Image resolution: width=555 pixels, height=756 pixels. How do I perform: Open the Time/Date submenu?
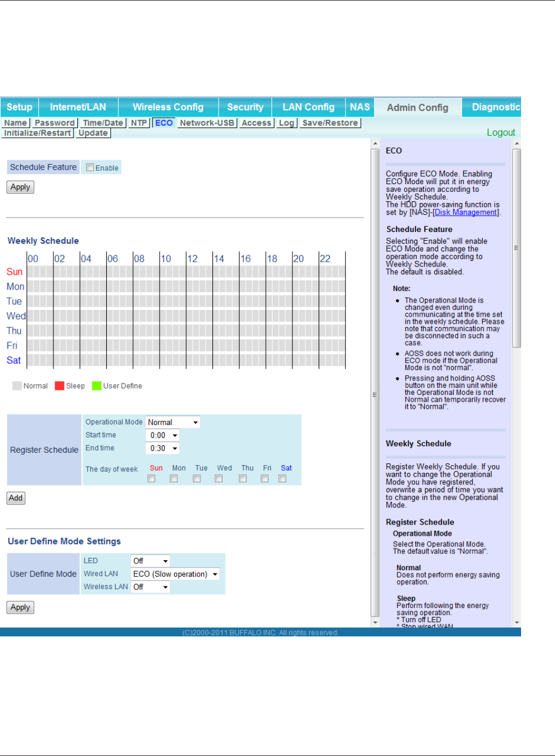tap(103, 123)
